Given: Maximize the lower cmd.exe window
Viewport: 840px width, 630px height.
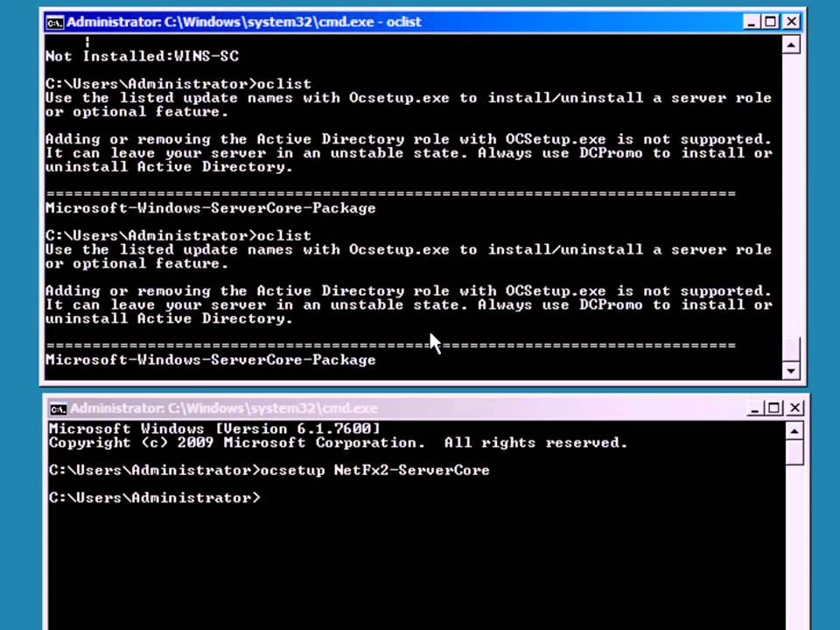Looking at the screenshot, I should click(x=774, y=409).
